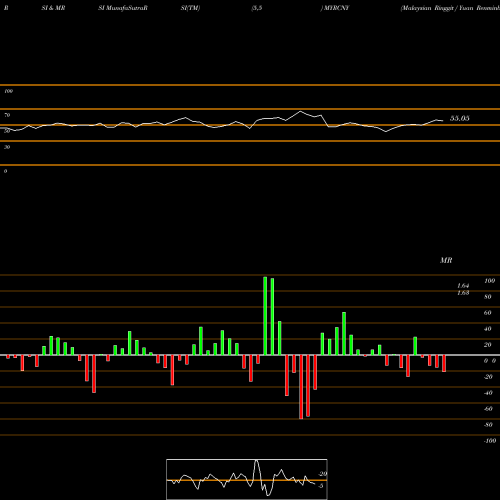Click the 60 label on the MR axis

(488, 313)
